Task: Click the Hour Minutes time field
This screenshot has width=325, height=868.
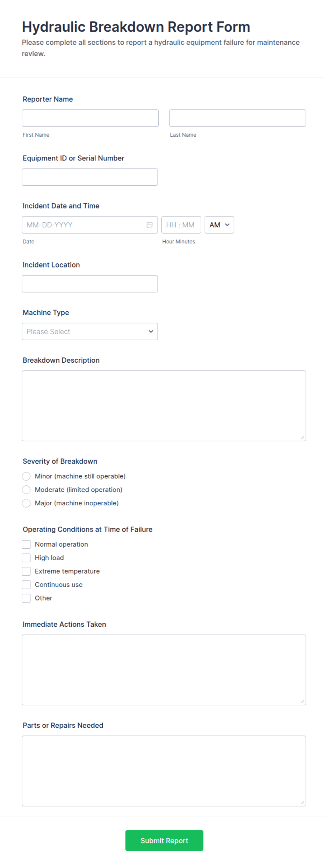Action: 181,225
